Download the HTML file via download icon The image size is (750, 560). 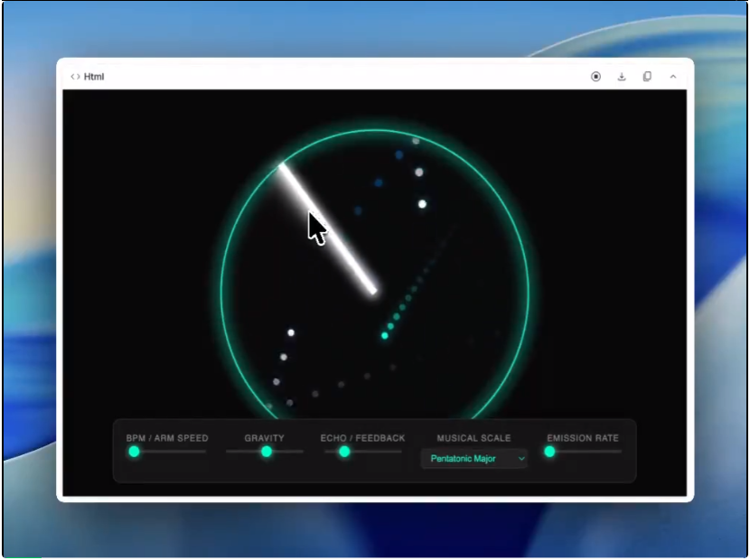(622, 77)
